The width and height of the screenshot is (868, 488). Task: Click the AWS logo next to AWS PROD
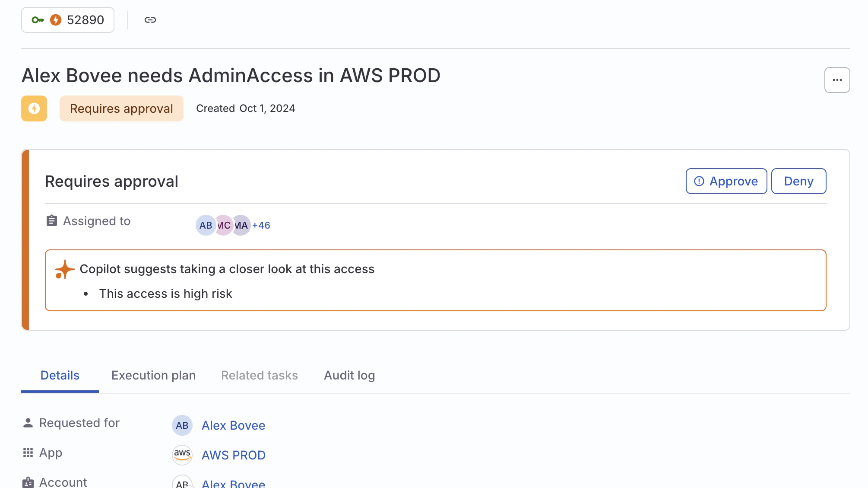click(182, 455)
